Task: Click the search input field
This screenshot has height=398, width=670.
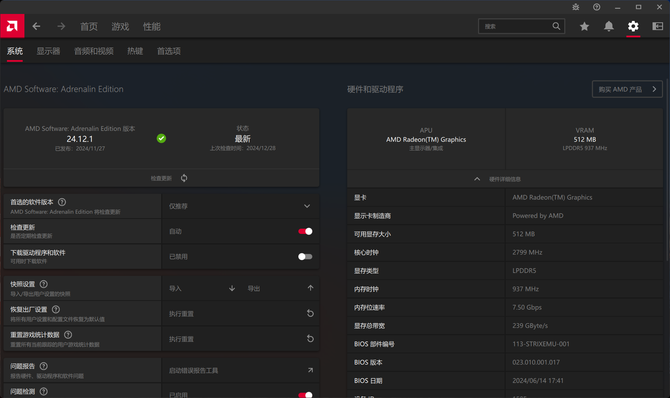Action: (x=521, y=26)
